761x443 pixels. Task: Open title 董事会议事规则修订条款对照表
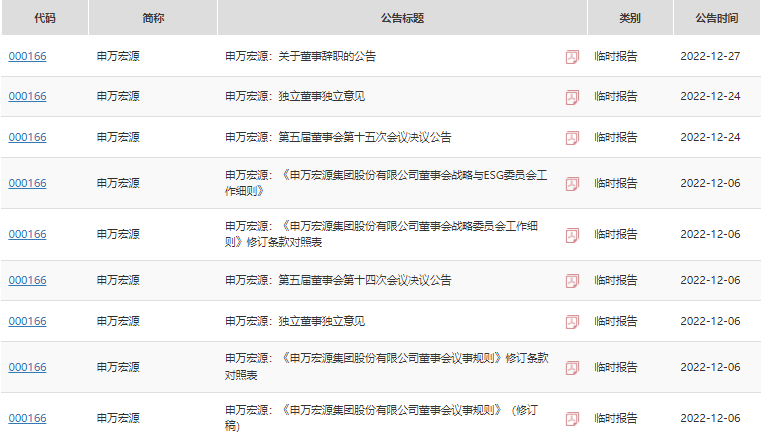point(387,367)
